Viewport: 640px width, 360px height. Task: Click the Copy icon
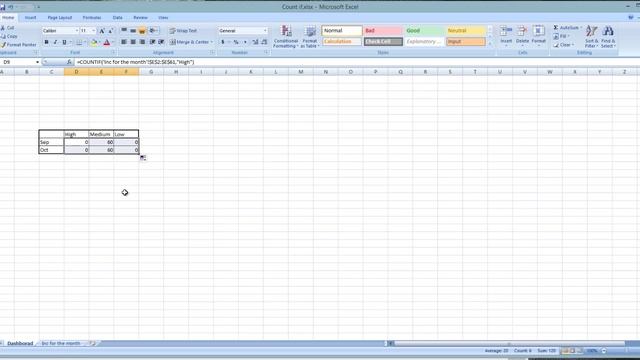(x=3, y=36)
